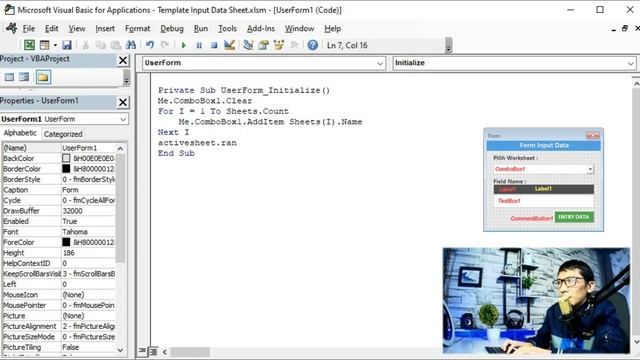Click the View Code icon in Project panel
640x360 pixels.
[x=9, y=77]
